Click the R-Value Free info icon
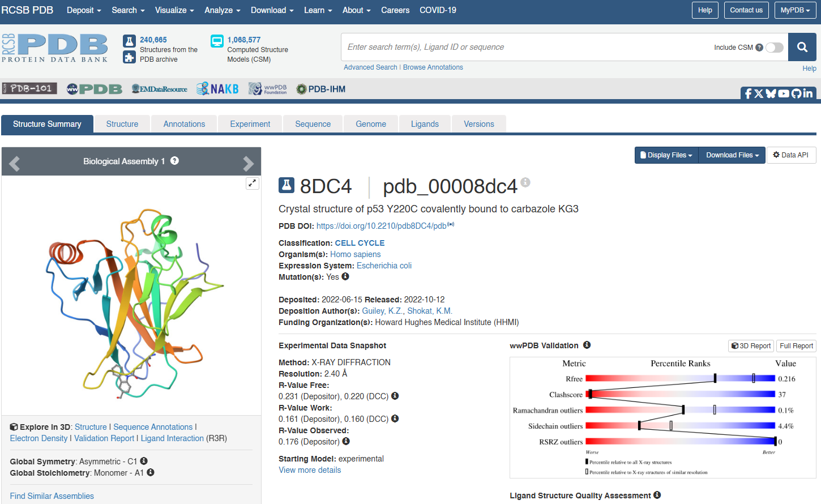This screenshot has height=504, width=821. click(x=395, y=396)
